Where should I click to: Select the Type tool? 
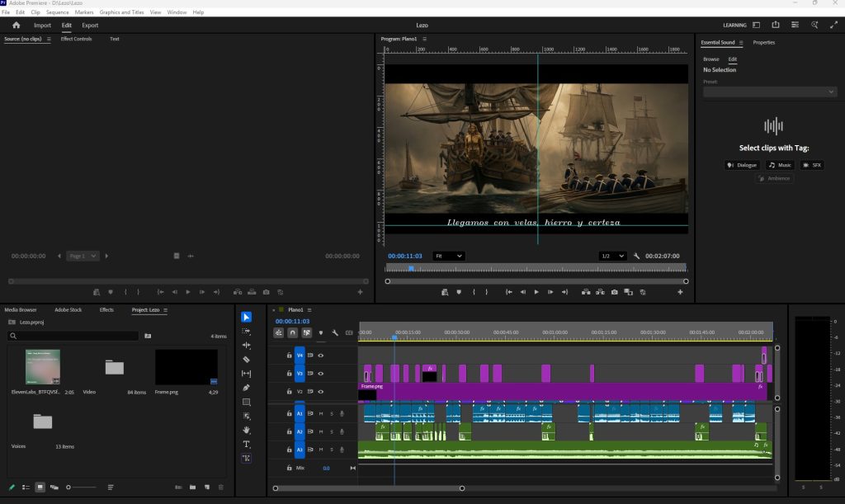246,445
